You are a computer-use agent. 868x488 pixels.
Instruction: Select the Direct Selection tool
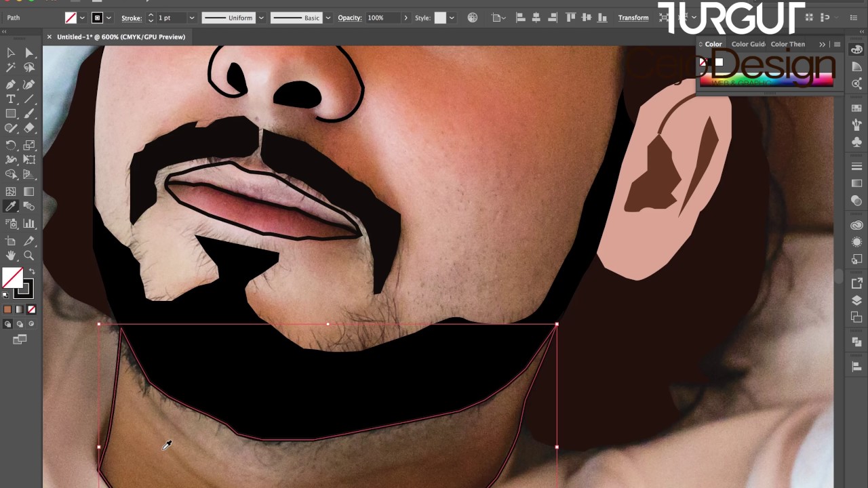[x=29, y=53]
